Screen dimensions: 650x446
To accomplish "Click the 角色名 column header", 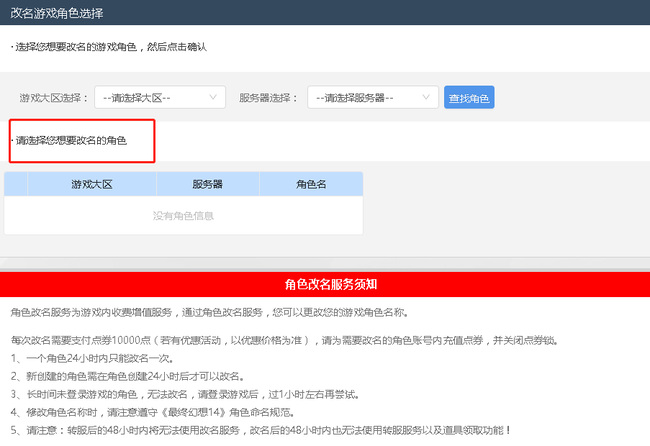I will [x=311, y=185].
